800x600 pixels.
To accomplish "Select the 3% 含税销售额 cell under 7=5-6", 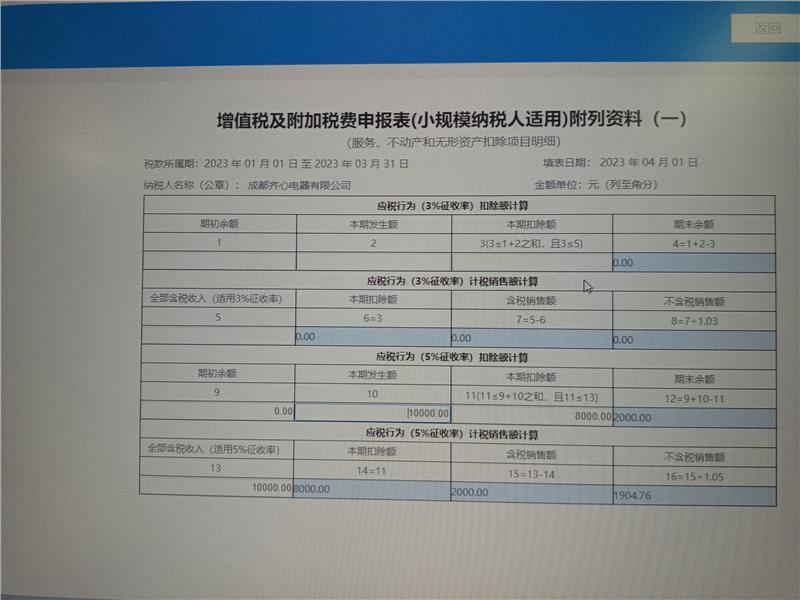I will click(x=531, y=339).
